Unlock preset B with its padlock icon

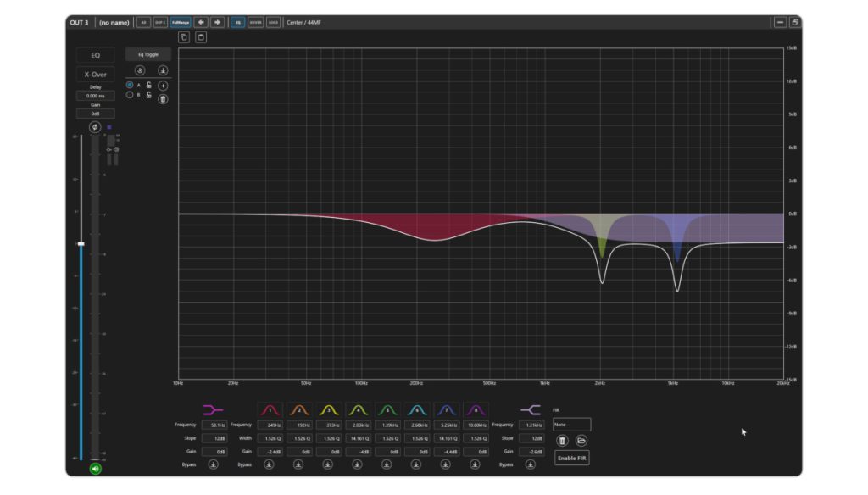coord(148,95)
